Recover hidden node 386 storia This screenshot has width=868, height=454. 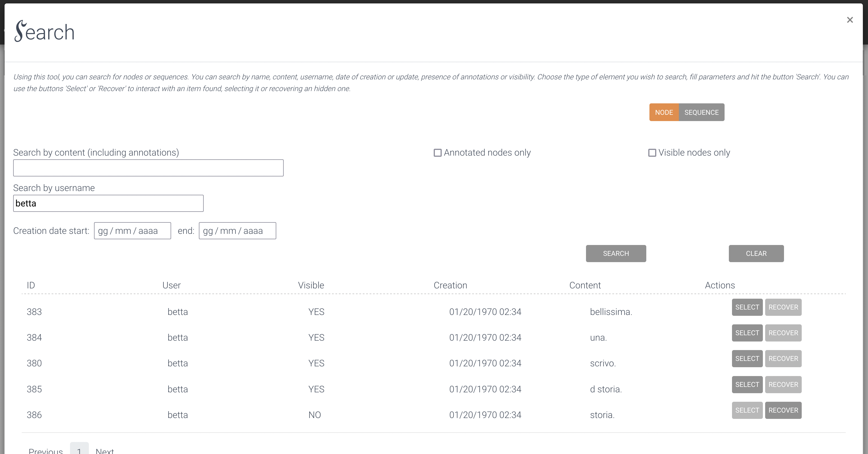[783, 410]
